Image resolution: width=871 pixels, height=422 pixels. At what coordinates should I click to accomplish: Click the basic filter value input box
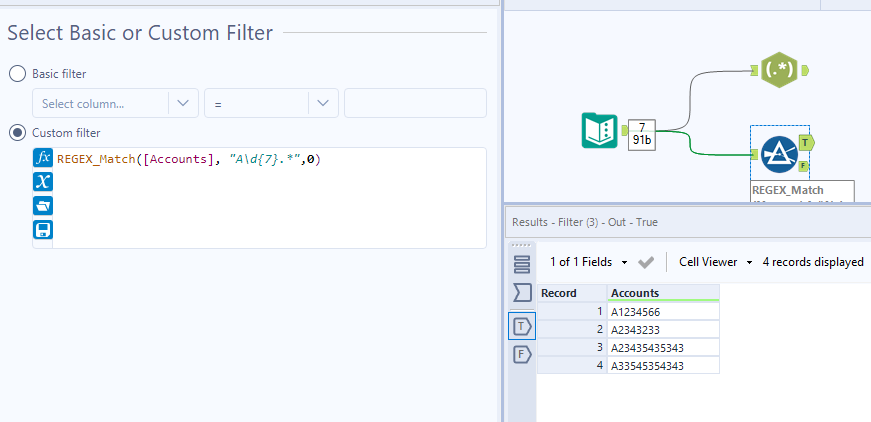tap(415, 103)
